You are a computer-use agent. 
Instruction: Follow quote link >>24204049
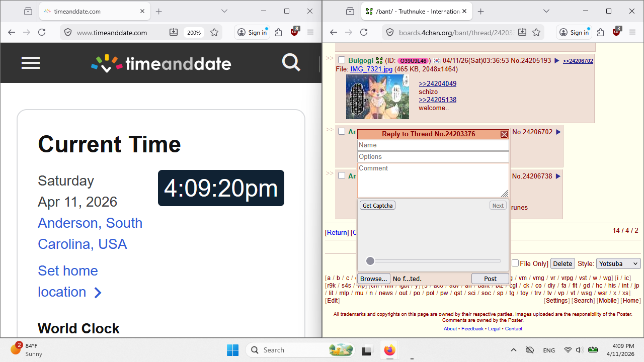(438, 83)
